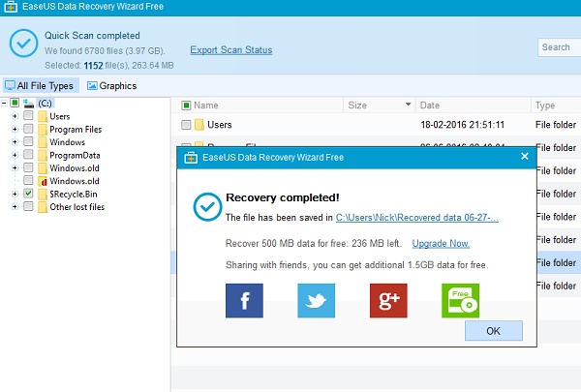Check the Windows folder checkbox in tree
Image resolution: width=581 pixels, height=392 pixels.
28,141
